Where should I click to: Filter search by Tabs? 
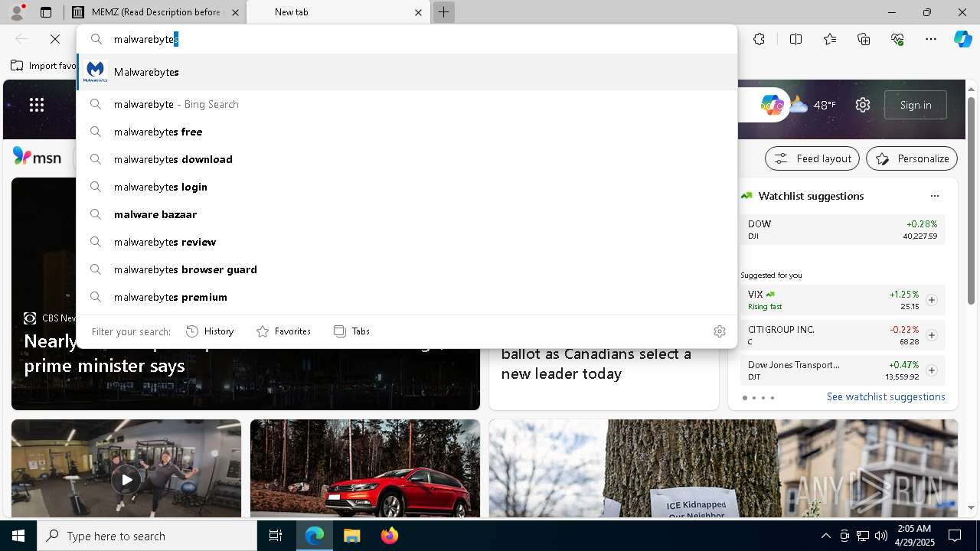coord(351,331)
